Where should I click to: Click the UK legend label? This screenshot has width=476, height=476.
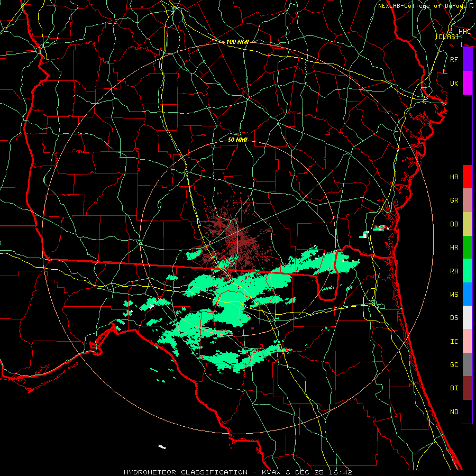pyautogui.click(x=454, y=83)
